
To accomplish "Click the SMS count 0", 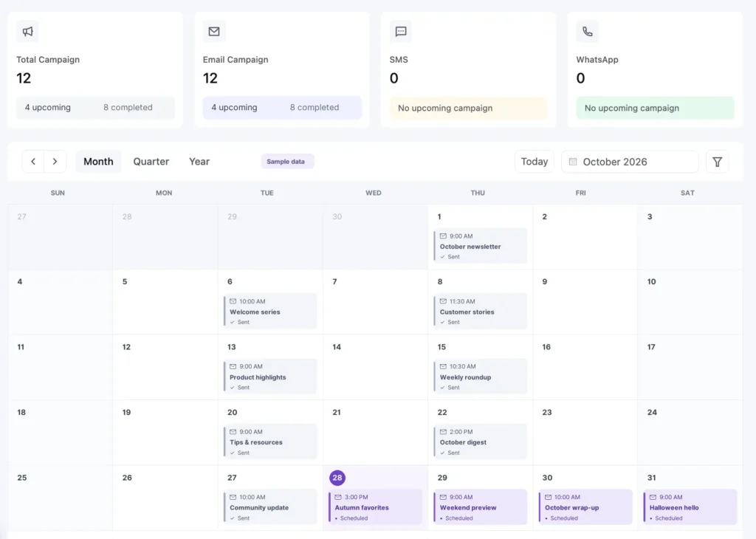I will pyautogui.click(x=394, y=78).
